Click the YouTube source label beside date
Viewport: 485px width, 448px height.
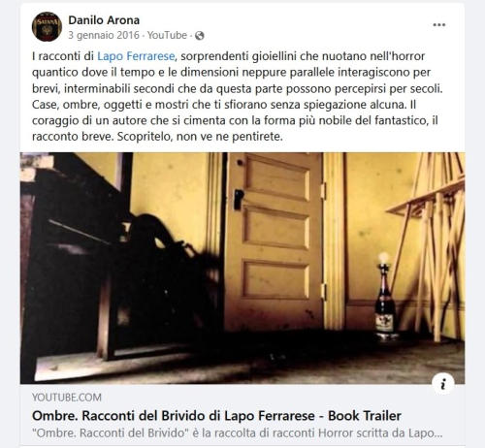pyautogui.click(x=167, y=35)
